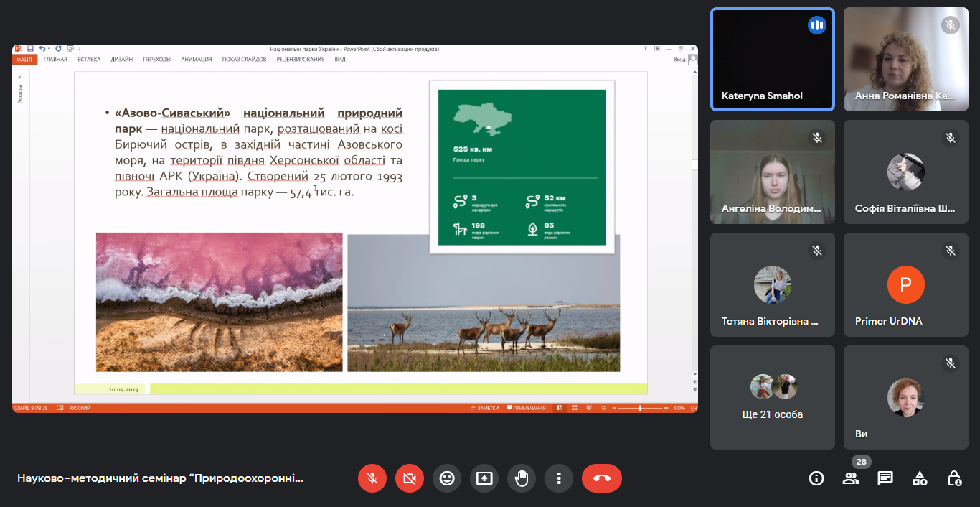Open more options three-dot menu
980x507 pixels.
[x=559, y=478]
